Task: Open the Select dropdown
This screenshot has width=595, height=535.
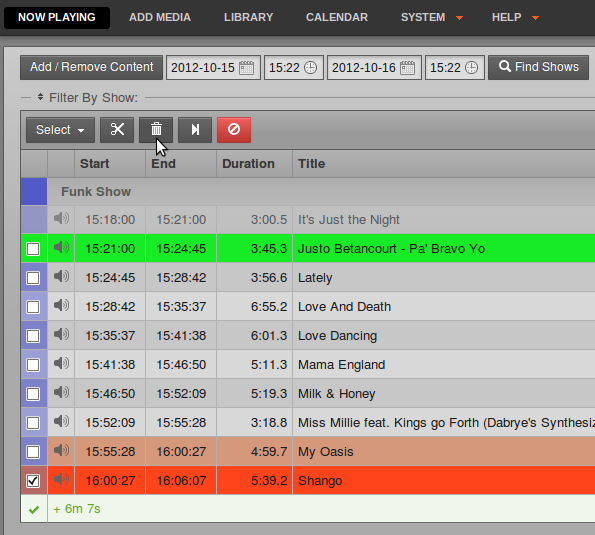Action: click(60, 130)
